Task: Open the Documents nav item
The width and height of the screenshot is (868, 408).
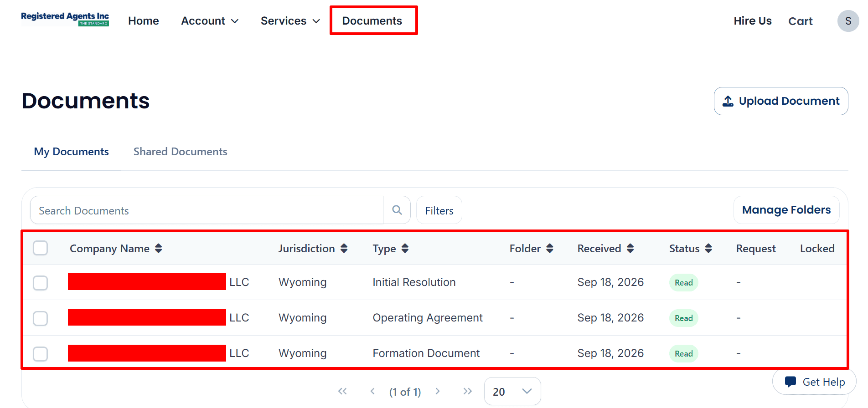Action: 372,21
